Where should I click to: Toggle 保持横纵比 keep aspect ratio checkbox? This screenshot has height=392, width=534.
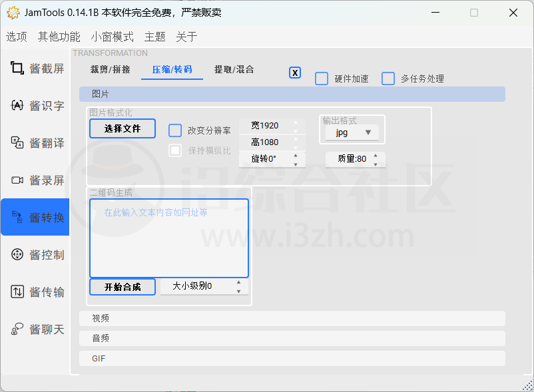[175, 150]
